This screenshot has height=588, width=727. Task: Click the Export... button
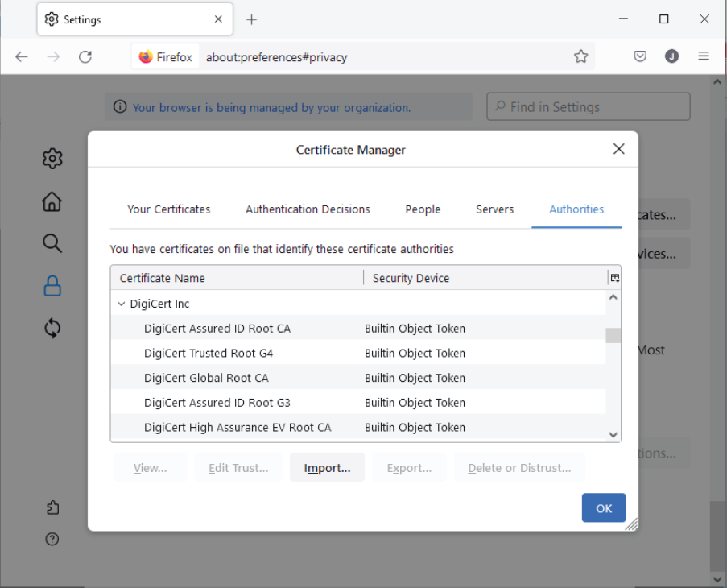tap(410, 467)
